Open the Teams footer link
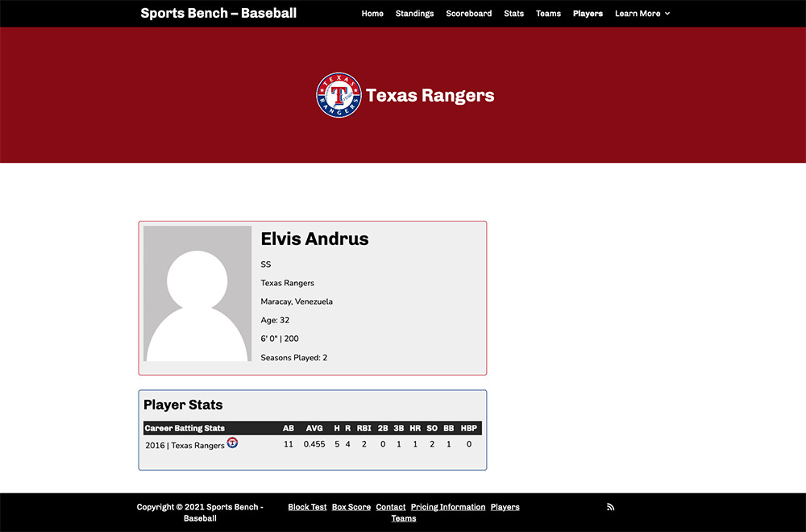Image resolution: width=806 pixels, height=532 pixels. [x=404, y=518]
